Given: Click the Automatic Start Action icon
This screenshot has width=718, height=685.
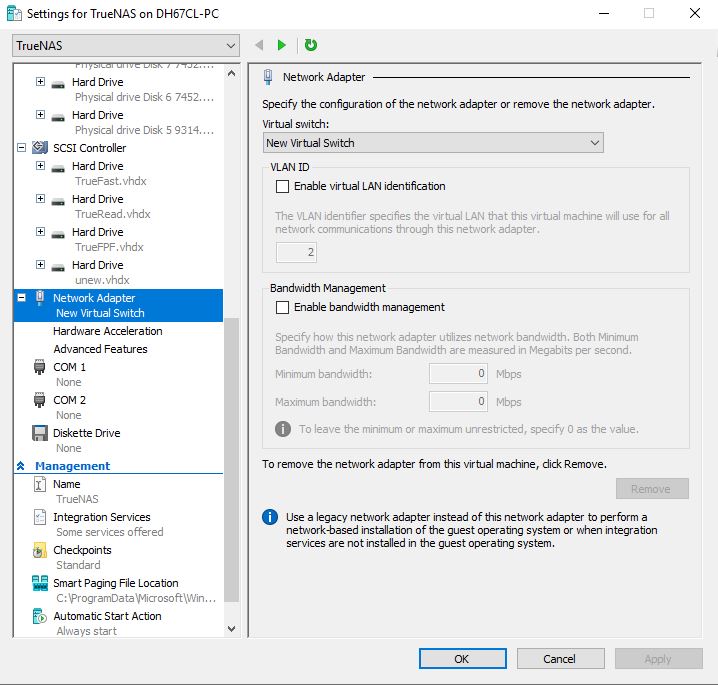Looking at the screenshot, I should 40,617.
